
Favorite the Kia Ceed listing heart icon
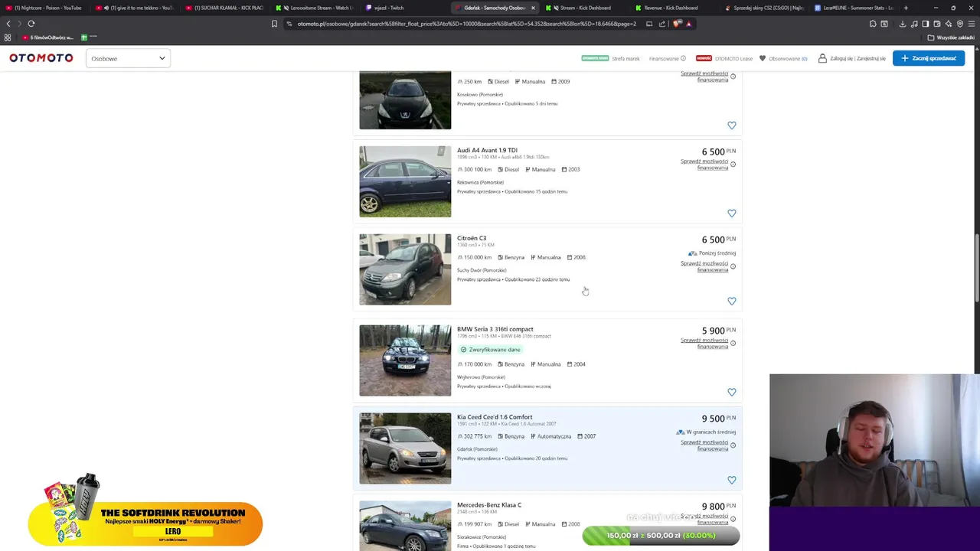[x=732, y=481]
